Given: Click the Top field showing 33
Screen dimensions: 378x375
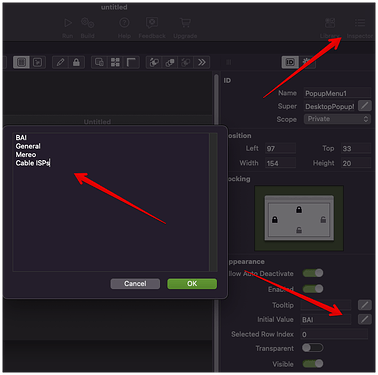Looking at the screenshot, I should [x=356, y=148].
